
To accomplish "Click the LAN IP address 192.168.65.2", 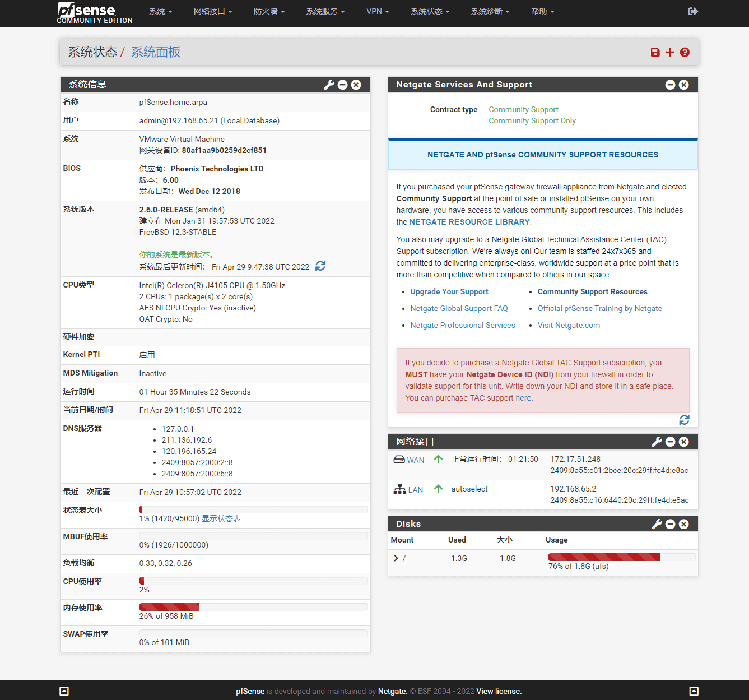I will (573, 489).
